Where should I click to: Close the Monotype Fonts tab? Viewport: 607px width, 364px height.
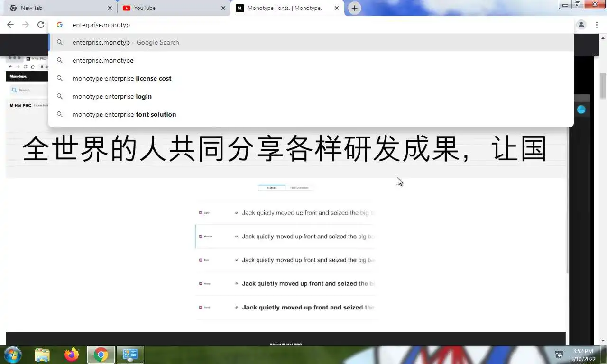tap(337, 8)
